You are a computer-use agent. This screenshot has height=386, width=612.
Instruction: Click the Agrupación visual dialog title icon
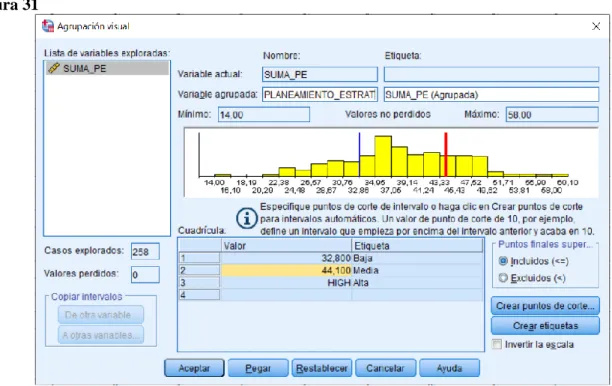[48, 26]
